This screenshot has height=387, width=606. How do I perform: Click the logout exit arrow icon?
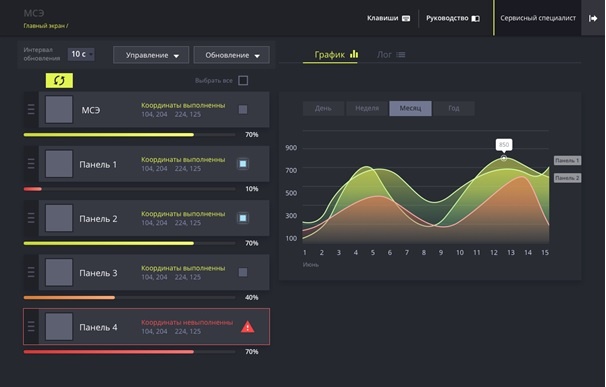[593, 18]
